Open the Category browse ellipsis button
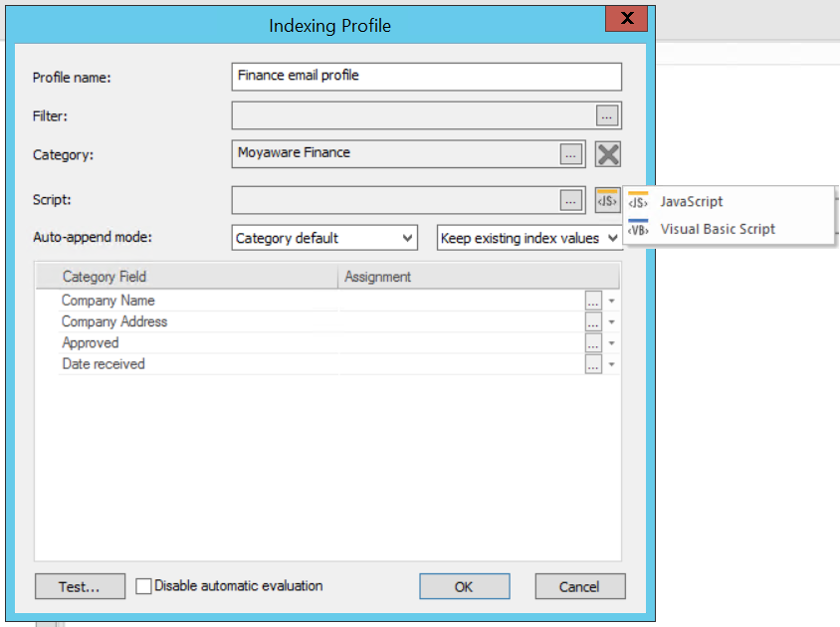Viewport: 840px width, 627px height. click(x=570, y=154)
